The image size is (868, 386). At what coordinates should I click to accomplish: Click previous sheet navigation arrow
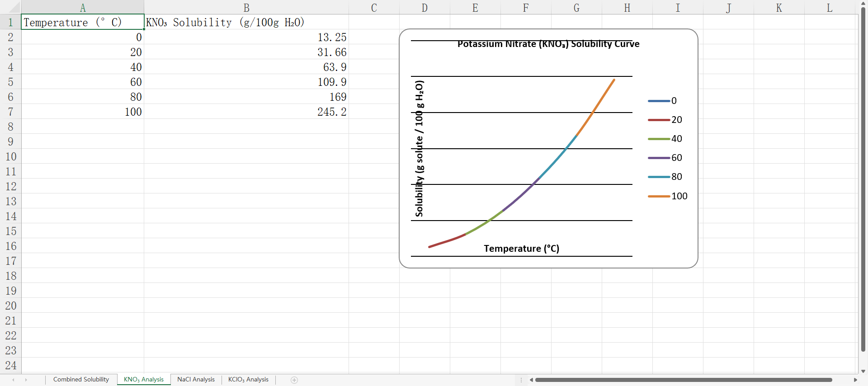[x=13, y=380]
